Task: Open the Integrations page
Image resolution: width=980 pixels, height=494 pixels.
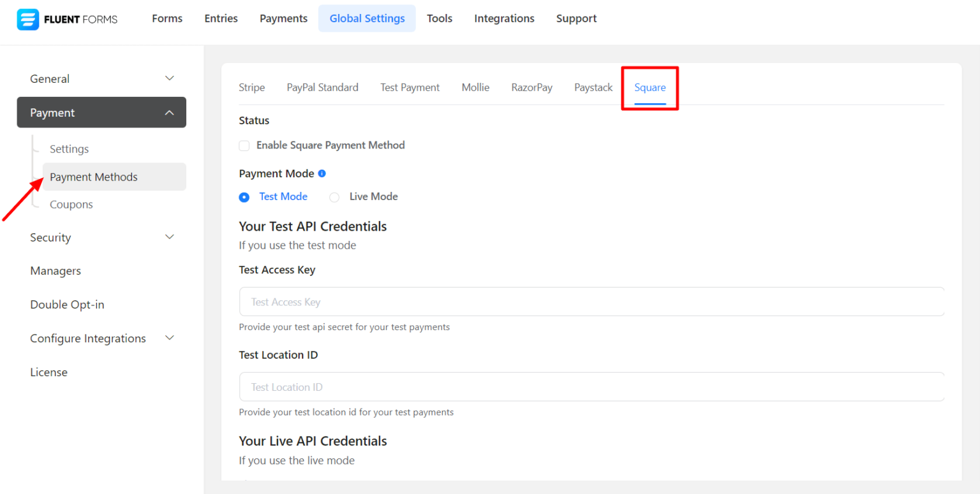Action: click(x=504, y=18)
